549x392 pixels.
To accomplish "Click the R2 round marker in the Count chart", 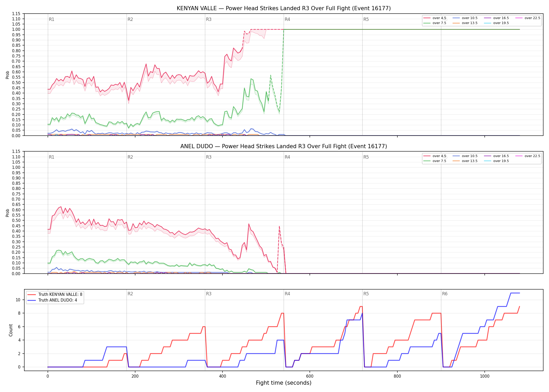I will pos(130,294).
